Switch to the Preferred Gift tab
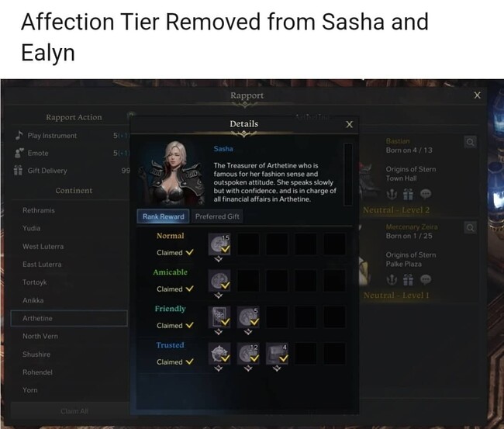 pos(217,216)
